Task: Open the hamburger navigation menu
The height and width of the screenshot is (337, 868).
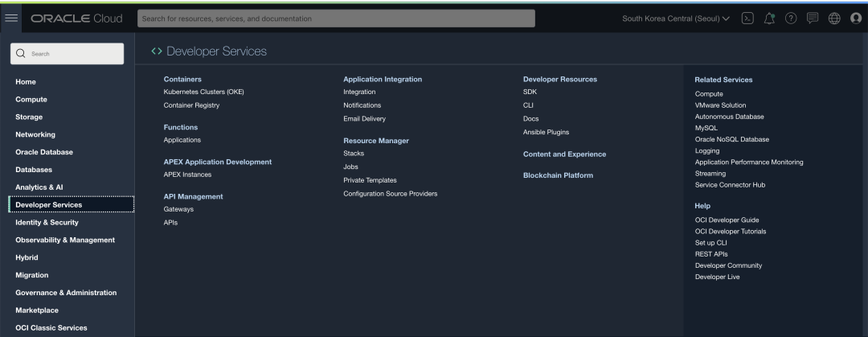Action: tap(11, 18)
